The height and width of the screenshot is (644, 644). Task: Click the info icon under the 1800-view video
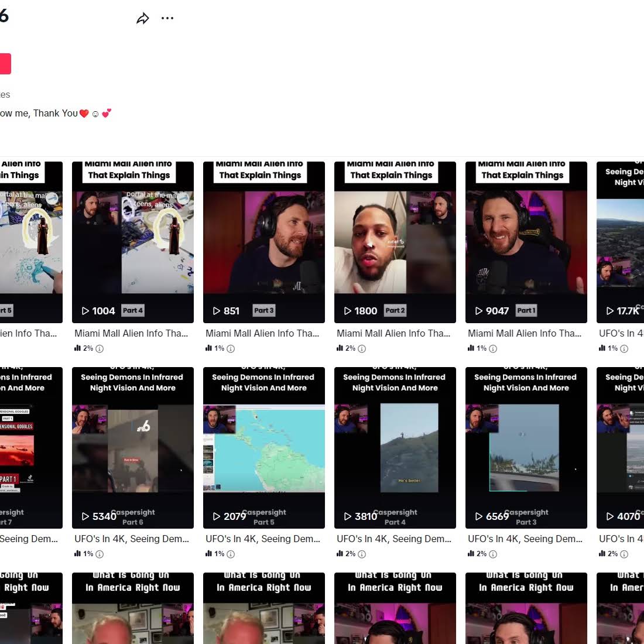(362, 349)
